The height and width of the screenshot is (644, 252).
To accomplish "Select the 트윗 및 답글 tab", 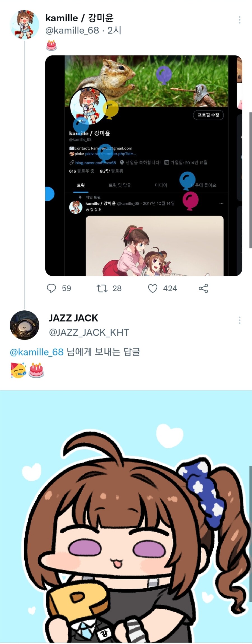I will [x=120, y=185].
